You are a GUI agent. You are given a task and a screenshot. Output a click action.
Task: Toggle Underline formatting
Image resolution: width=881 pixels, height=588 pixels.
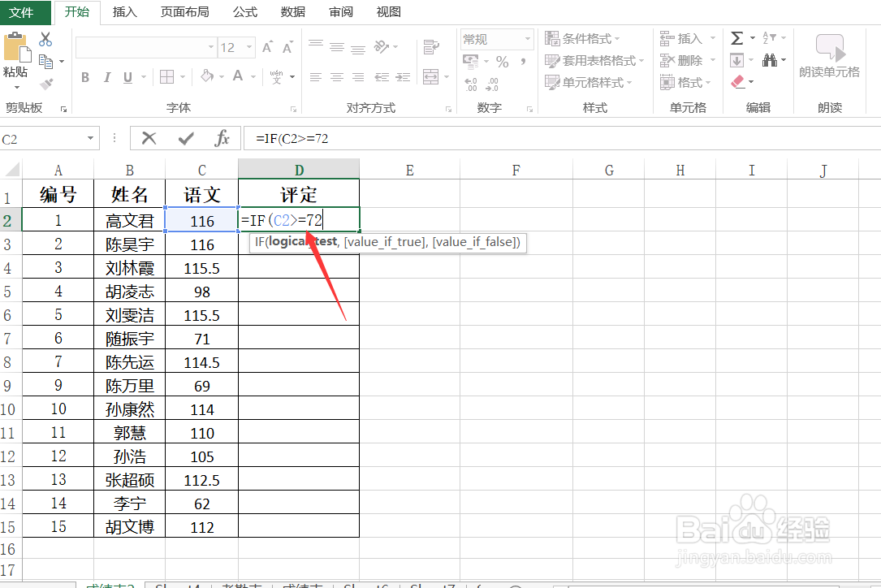(128, 77)
